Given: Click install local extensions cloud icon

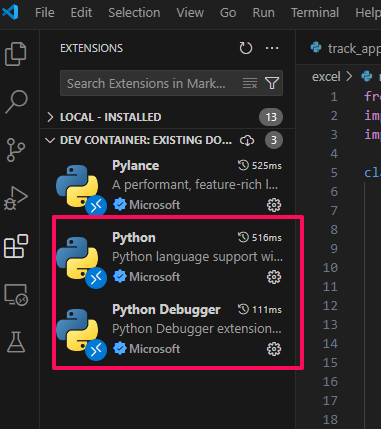Looking at the screenshot, I should coord(247,140).
